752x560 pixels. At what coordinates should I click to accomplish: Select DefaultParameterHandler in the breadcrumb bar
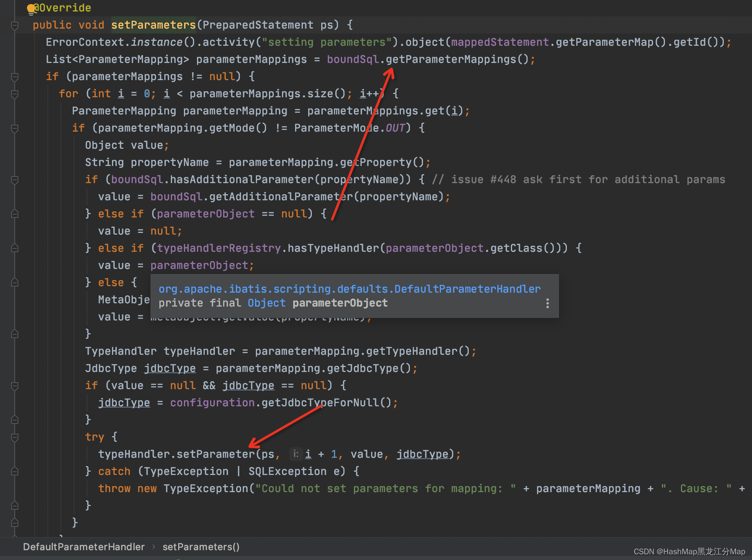tap(84, 547)
